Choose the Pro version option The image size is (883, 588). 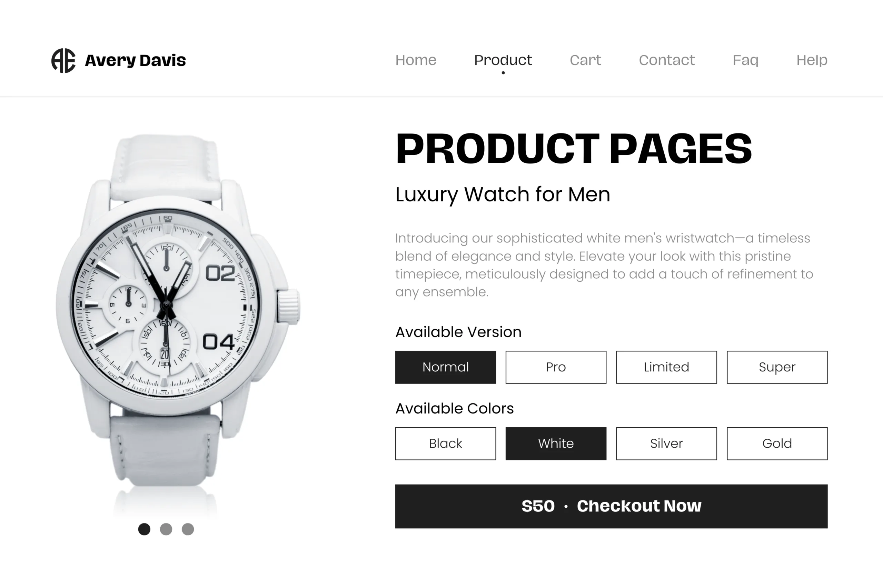(x=556, y=367)
